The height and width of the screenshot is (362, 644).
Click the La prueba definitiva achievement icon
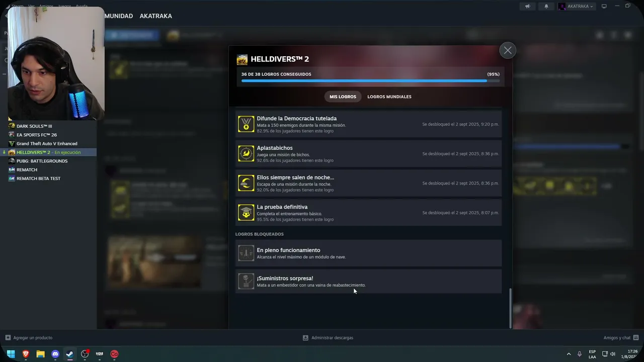(246, 213)
